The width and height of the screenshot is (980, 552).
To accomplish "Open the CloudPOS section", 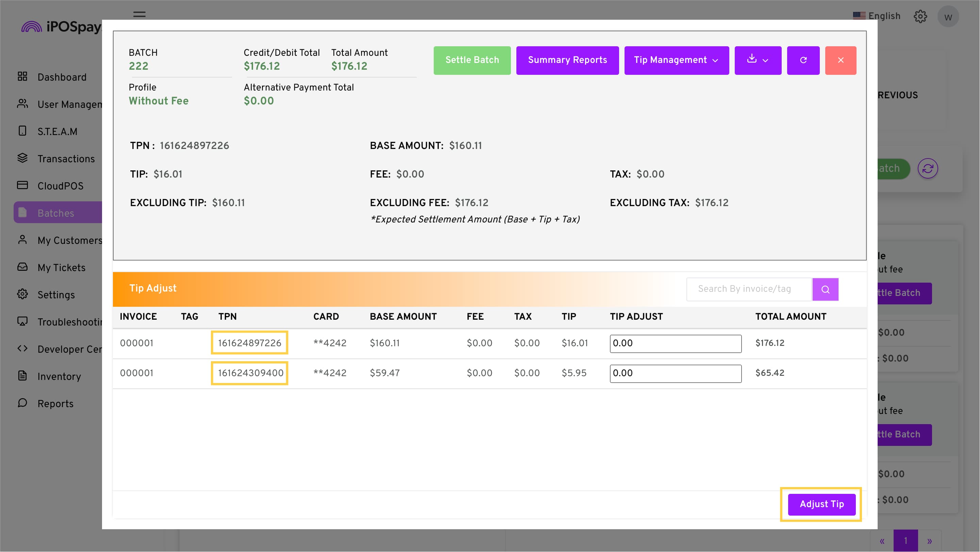I will pyautogui.click(x=61, y=186).
